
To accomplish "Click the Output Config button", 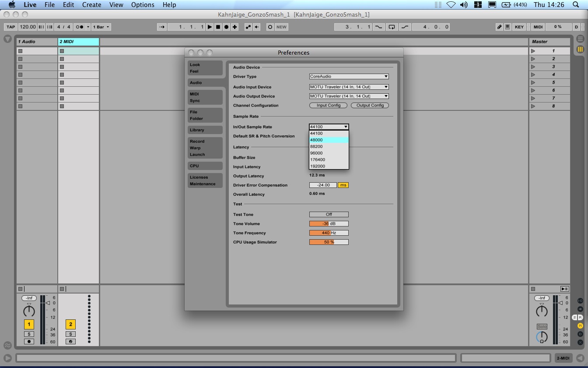I will point(370,105).
